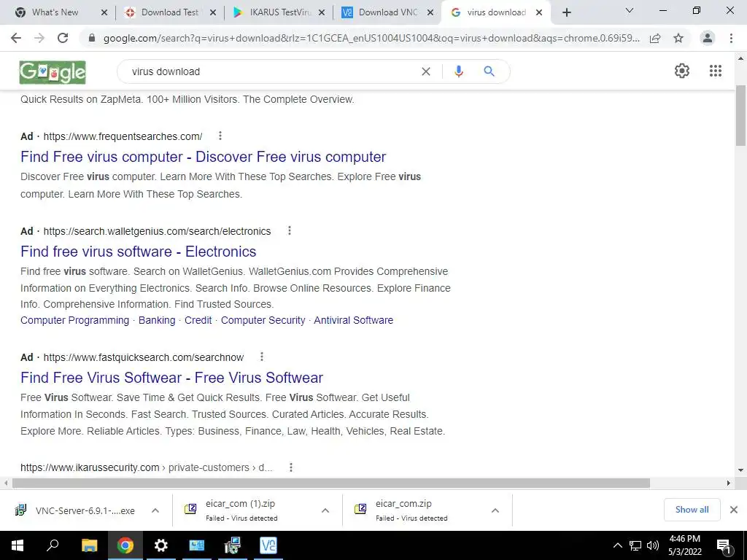Follow the Computer Security sublink
This screenshot has height=560, width=747.
click(263, 320)
